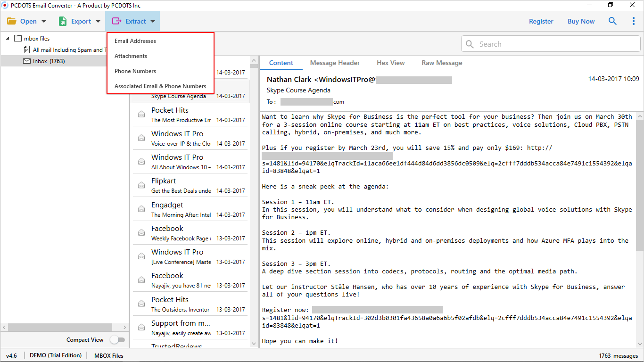644x362 pixels.
Task: Toggle the Compact View switch
Action: tap(117, 340)
